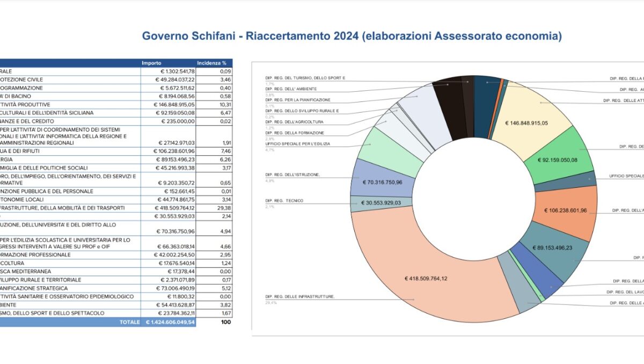The width and height of the screenshot is (644, 364).
Task: Select incidence value '7,46'
Action: click(x=226, y=151)
